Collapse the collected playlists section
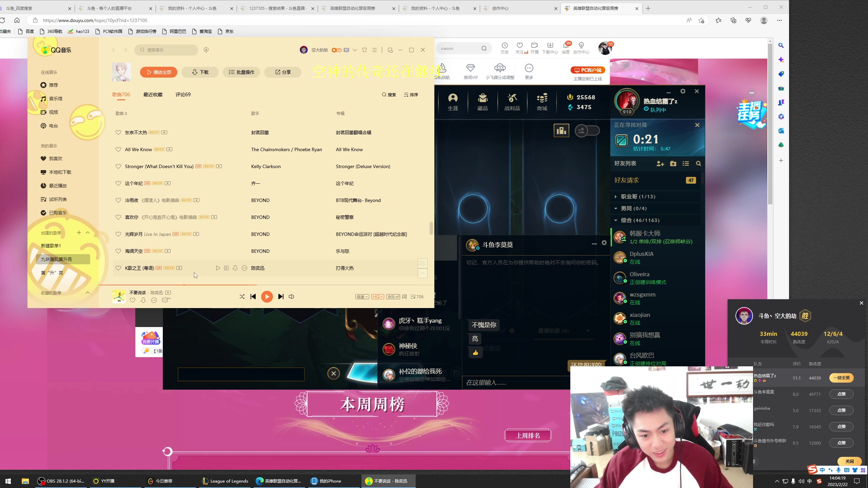This screenshot has height=488, width=868. 88,292
